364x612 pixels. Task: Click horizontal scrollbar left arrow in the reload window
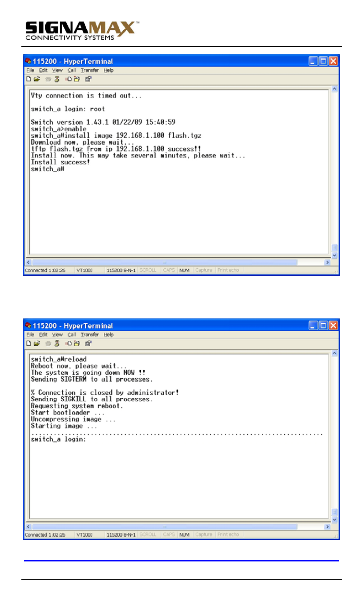pos(28,527)
